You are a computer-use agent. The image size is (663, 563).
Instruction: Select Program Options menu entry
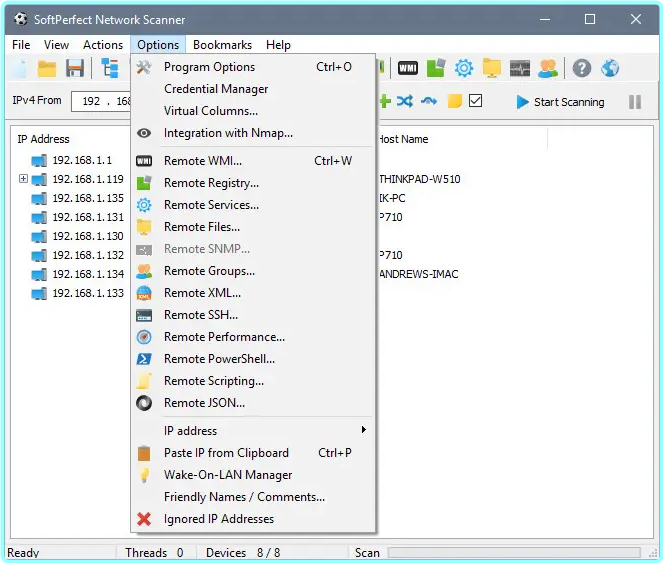[x=253, y=67]
